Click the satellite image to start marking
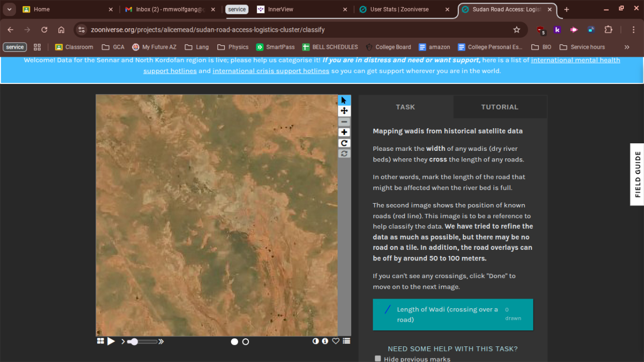 pyautogui.click(x=217, y=215)
